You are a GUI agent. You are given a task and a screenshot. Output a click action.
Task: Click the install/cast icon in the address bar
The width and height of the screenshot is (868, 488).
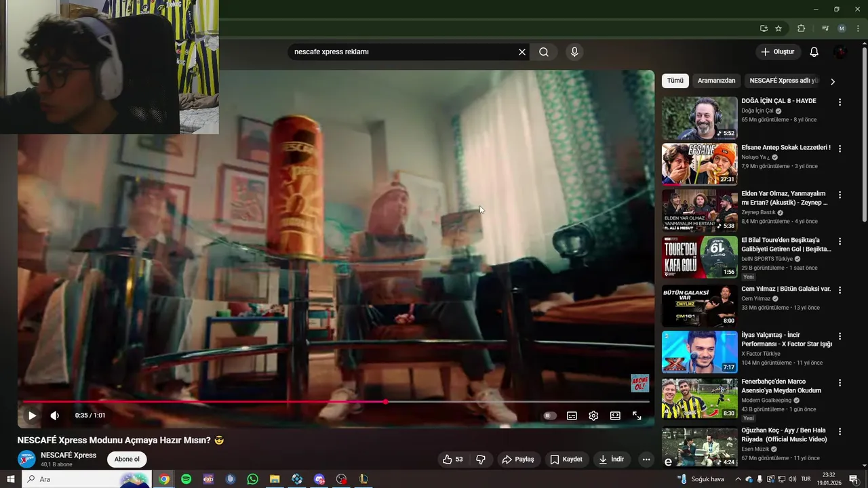click(764, 28)
